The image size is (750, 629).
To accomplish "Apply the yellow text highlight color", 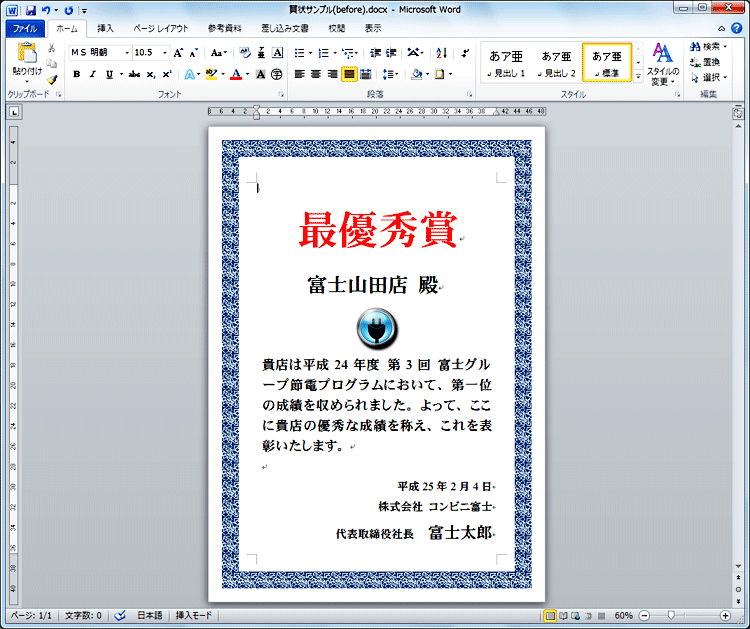I will coord(211,74).
